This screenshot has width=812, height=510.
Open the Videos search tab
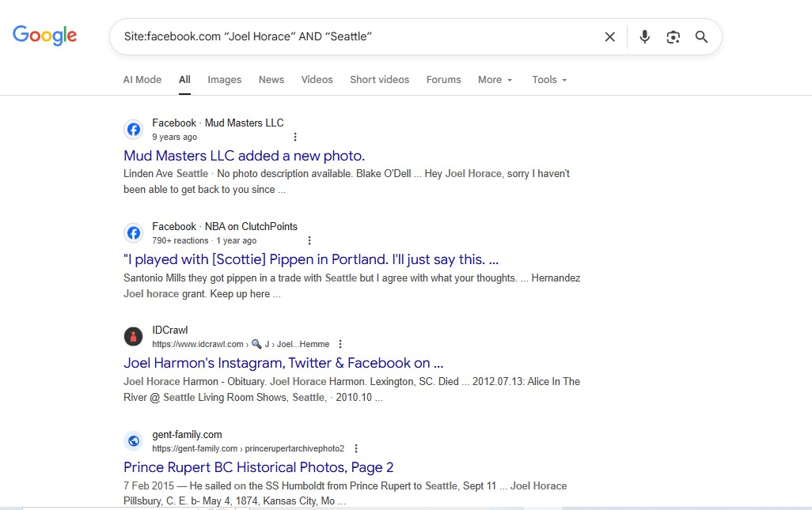(x=317, y=79)
